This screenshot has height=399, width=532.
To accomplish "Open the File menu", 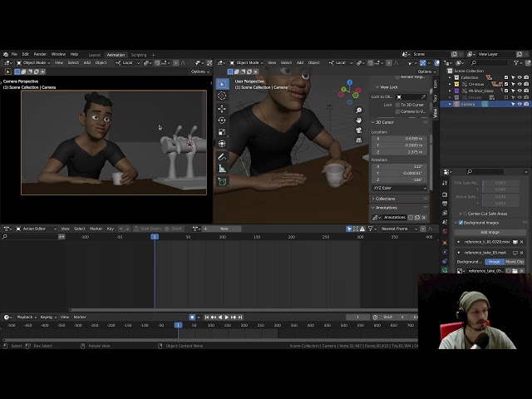I will coord(14,54).
